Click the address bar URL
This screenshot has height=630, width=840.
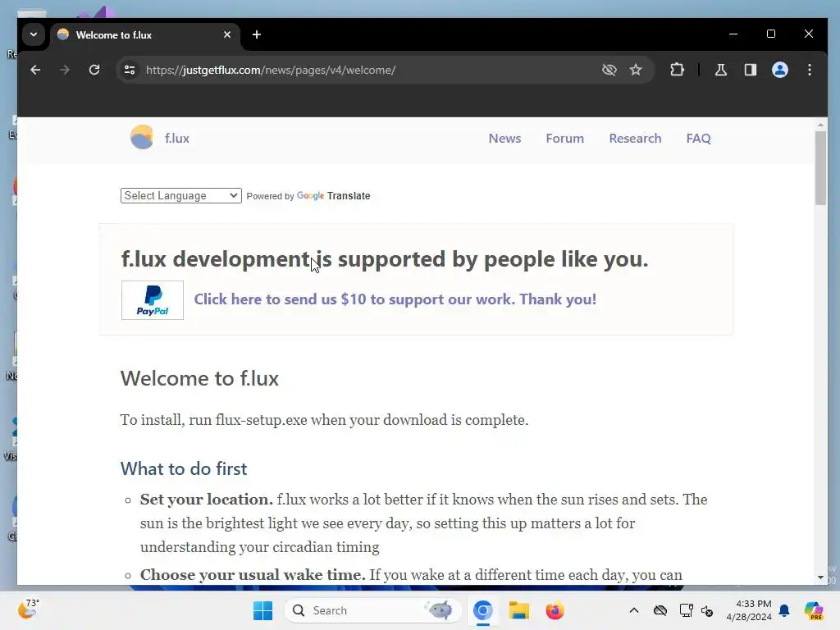pyautogui.click(x=271, y=71)
